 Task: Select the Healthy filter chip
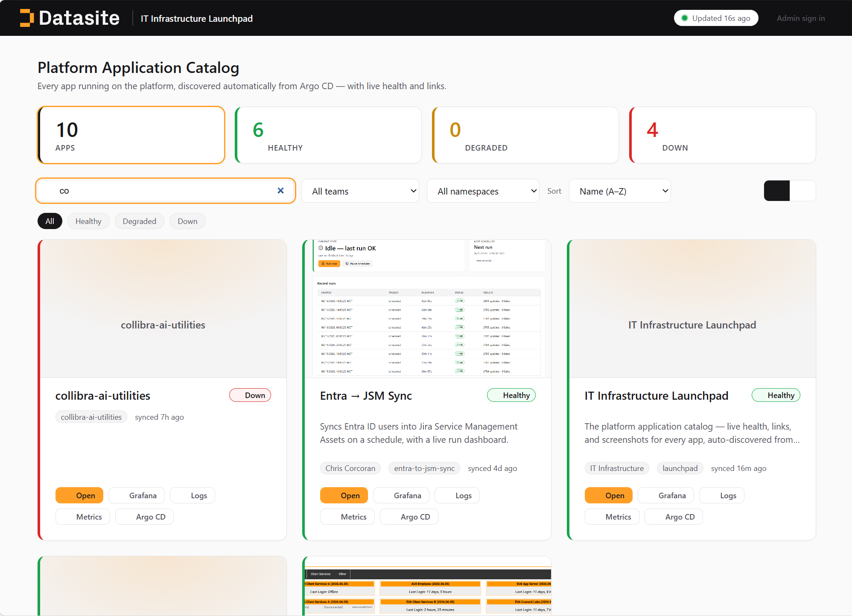point(88,221)
